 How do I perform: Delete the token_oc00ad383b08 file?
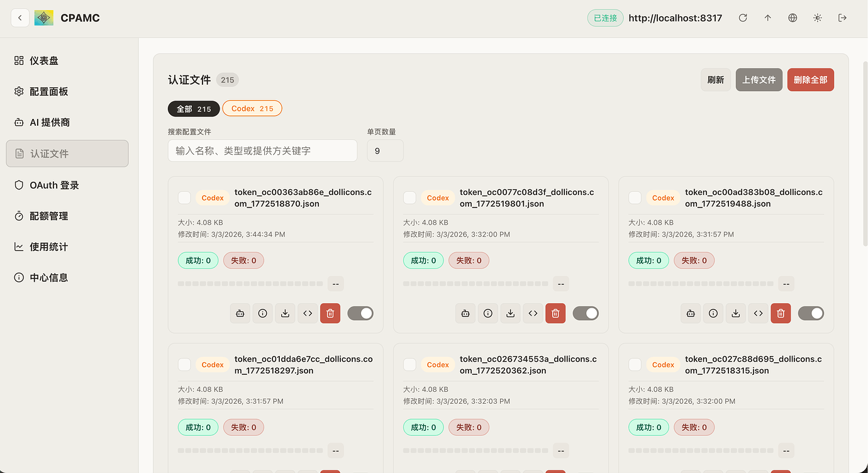(x=781, y=313)
